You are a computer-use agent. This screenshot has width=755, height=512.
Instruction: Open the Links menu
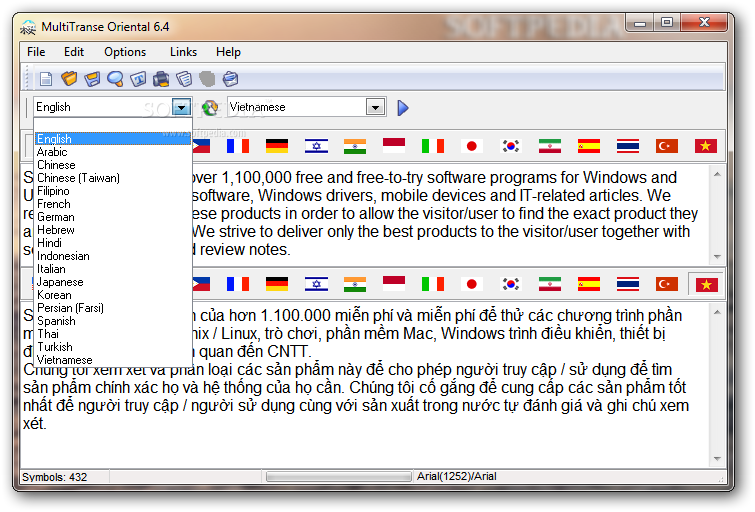pyautogui.click(x=183, y=52)
